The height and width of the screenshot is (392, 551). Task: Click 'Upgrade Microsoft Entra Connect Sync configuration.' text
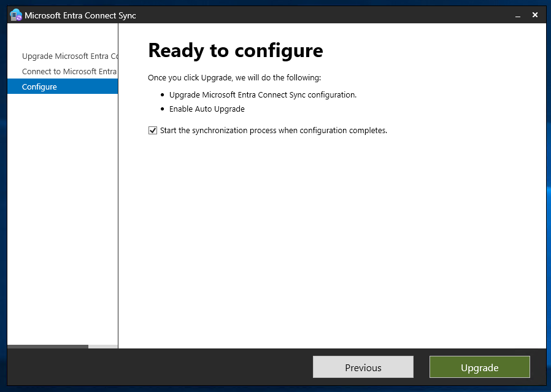click(263, 95)
